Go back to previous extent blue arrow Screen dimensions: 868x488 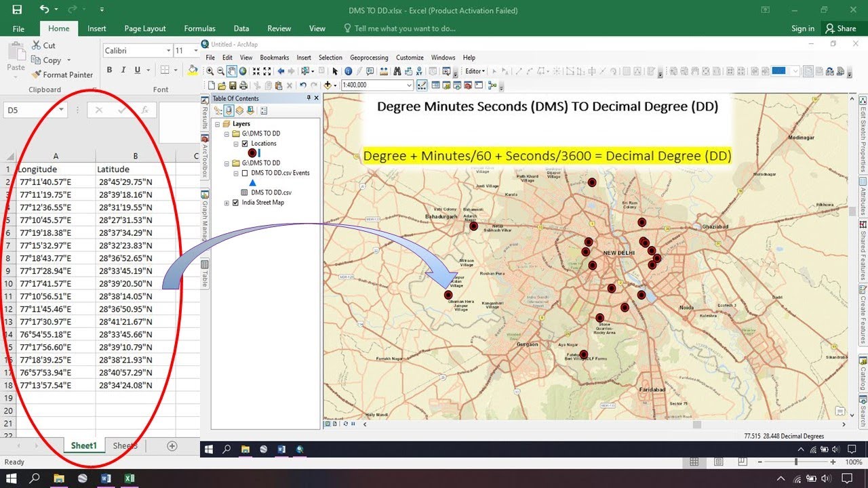pos(281,71)
